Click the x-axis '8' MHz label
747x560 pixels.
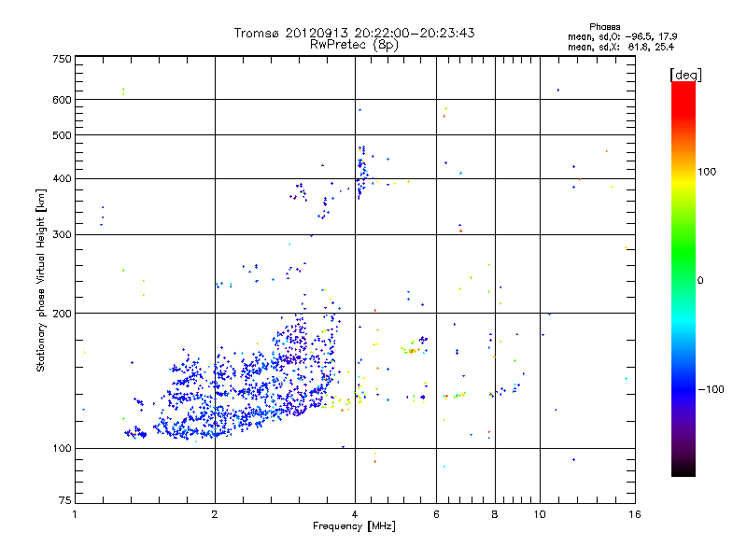(495, 514)
